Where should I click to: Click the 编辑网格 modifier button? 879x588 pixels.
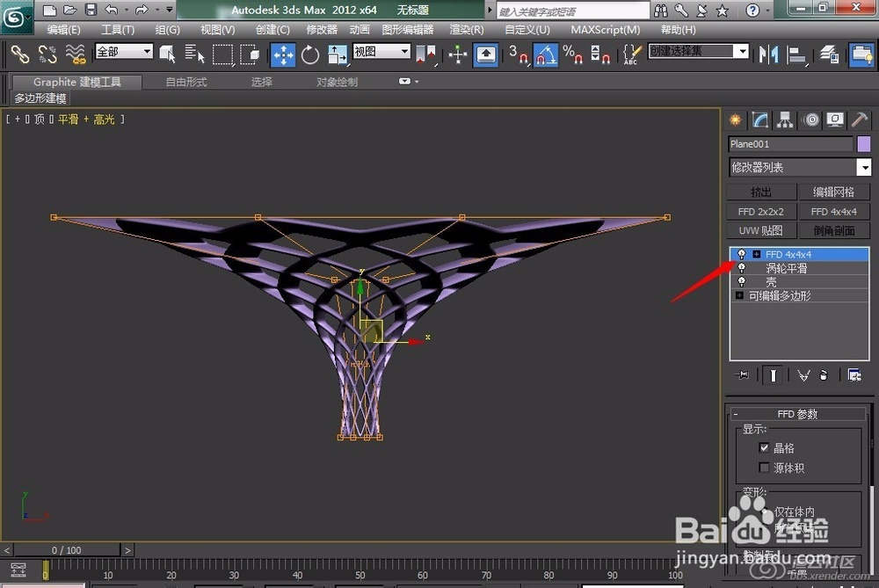click(833, 192)
